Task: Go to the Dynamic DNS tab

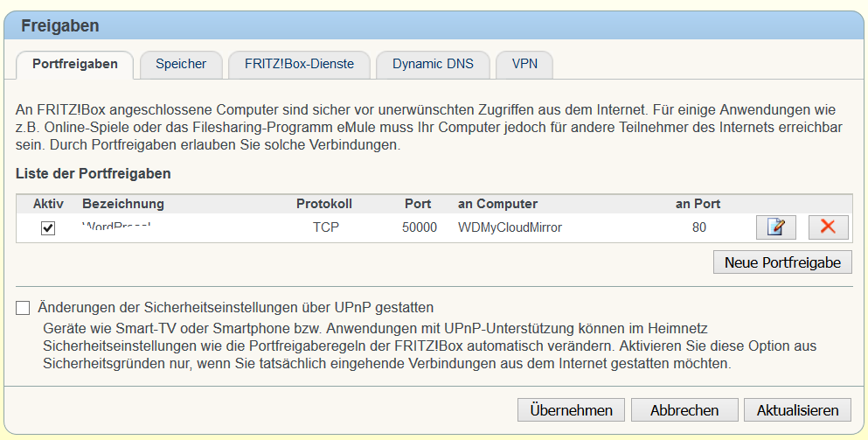Action: (433, 64)
